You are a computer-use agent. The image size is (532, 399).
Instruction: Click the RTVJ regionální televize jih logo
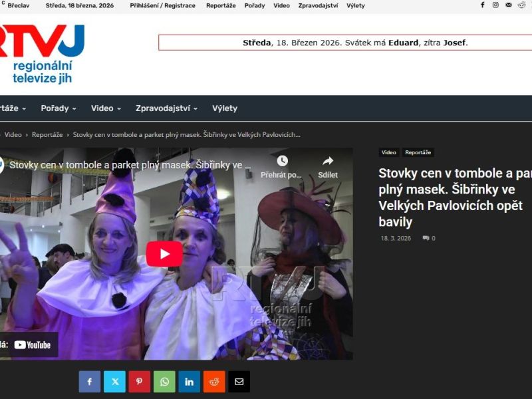[42, 55]
